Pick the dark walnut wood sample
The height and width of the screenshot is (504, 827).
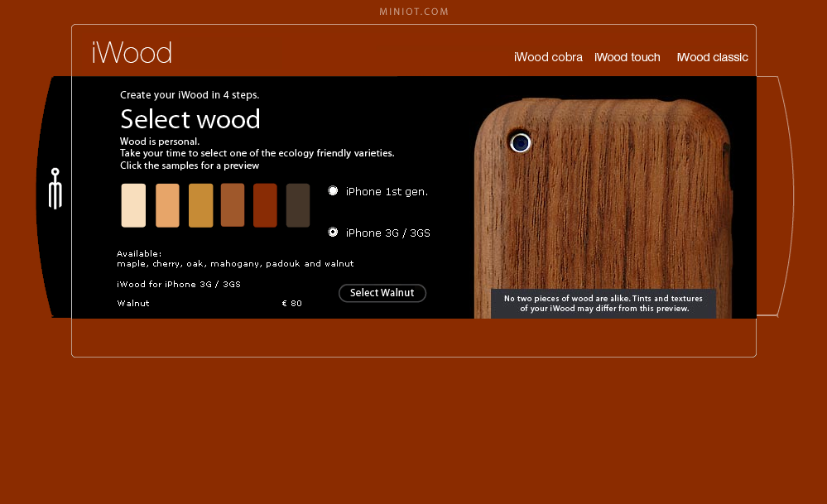pos(298,205)
